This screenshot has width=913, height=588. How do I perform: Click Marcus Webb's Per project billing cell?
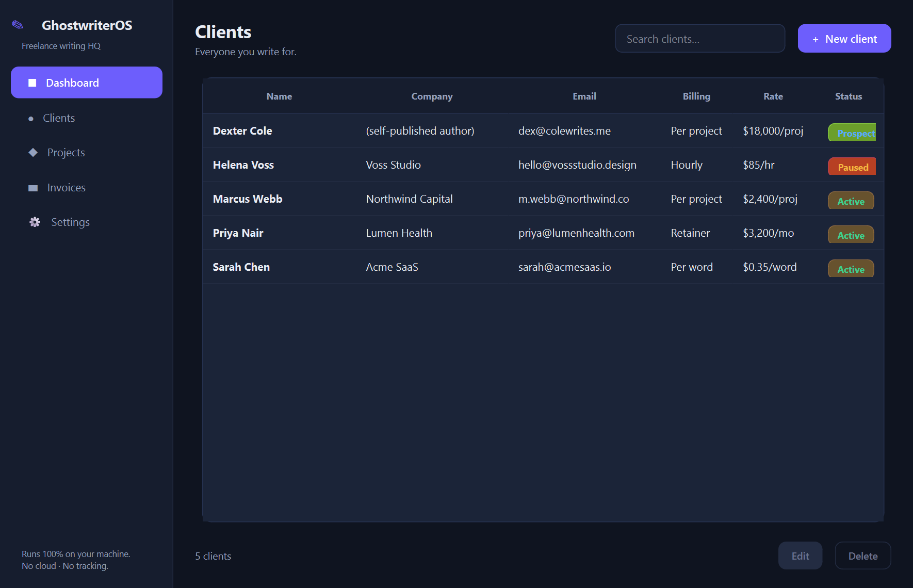[x=696, y=199]
